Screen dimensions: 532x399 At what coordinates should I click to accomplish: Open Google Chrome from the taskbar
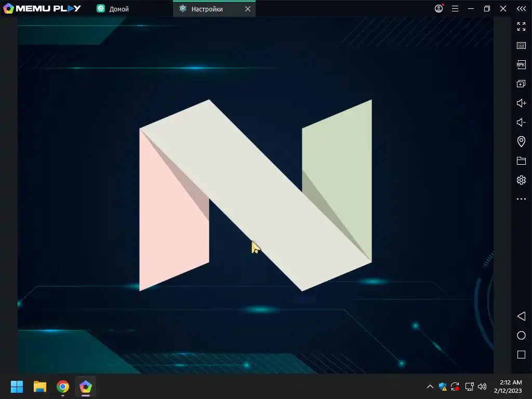tap(63, 387)
